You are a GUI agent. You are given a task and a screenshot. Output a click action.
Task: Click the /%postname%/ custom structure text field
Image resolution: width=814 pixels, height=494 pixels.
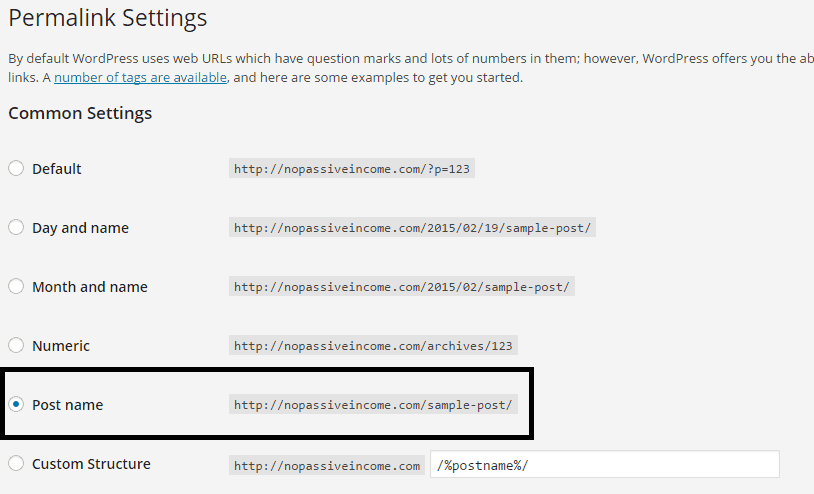pos(604,465)
